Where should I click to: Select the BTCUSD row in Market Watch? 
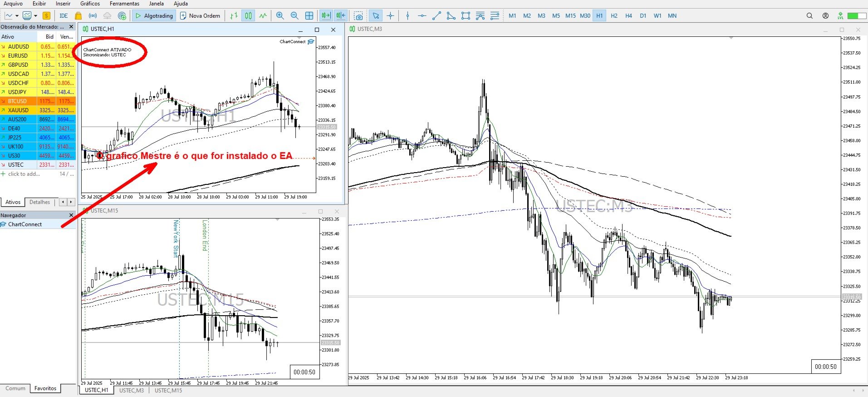37,101
